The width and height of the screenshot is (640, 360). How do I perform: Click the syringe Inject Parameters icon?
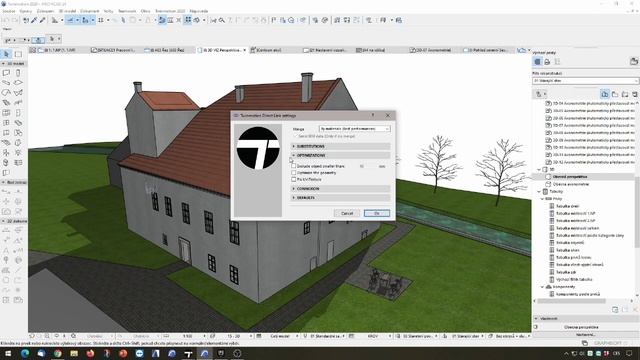point(42,20)
